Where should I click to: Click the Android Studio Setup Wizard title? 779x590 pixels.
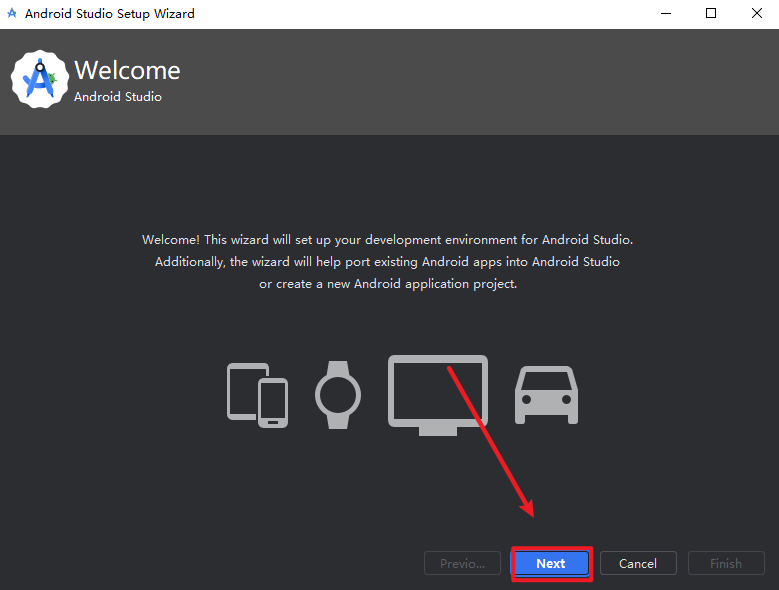tap(110, 14)
